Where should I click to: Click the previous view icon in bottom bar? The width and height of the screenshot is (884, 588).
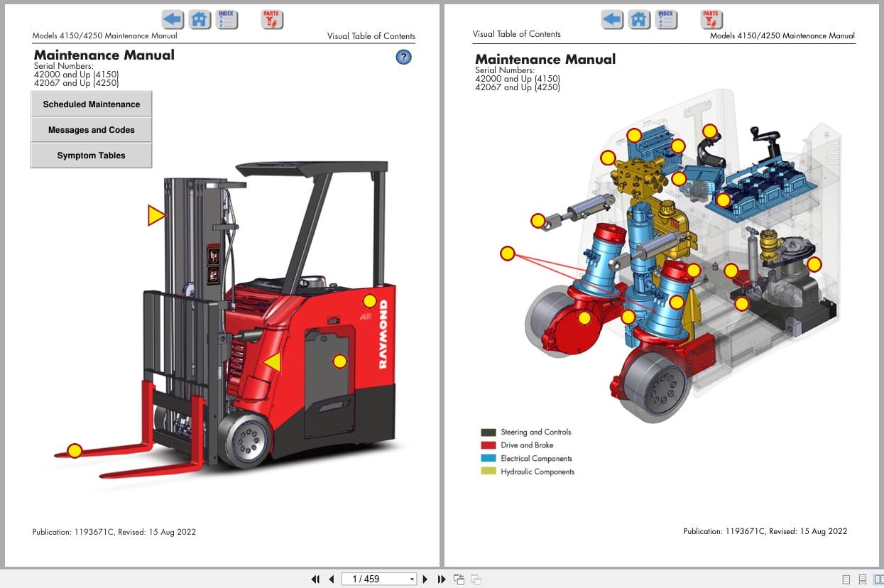click(459, 579)
